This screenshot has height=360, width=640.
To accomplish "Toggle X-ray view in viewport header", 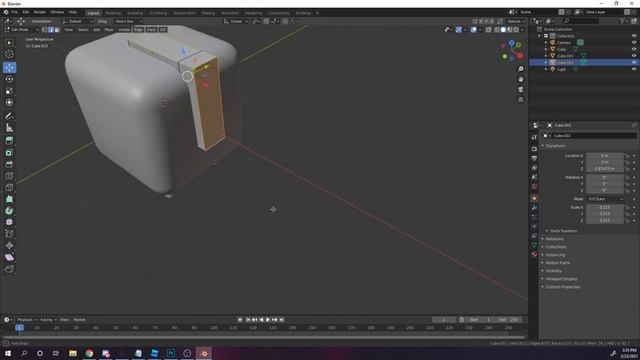I will [489, 30].
